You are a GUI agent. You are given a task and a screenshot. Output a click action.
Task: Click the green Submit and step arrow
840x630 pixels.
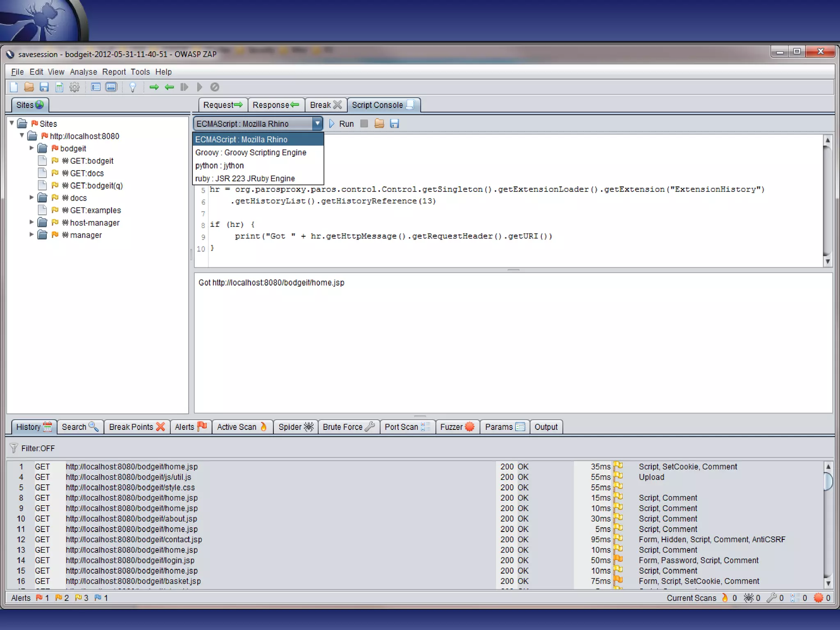pos(154,87)
